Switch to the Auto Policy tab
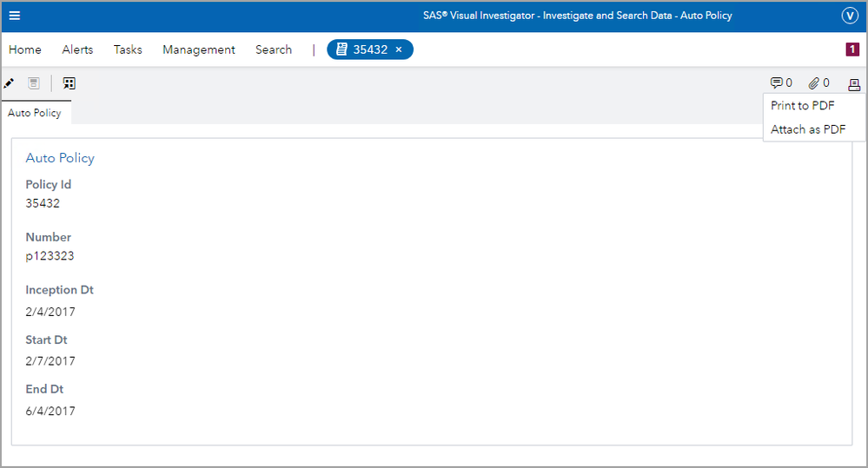 click(x=35, y=113)
